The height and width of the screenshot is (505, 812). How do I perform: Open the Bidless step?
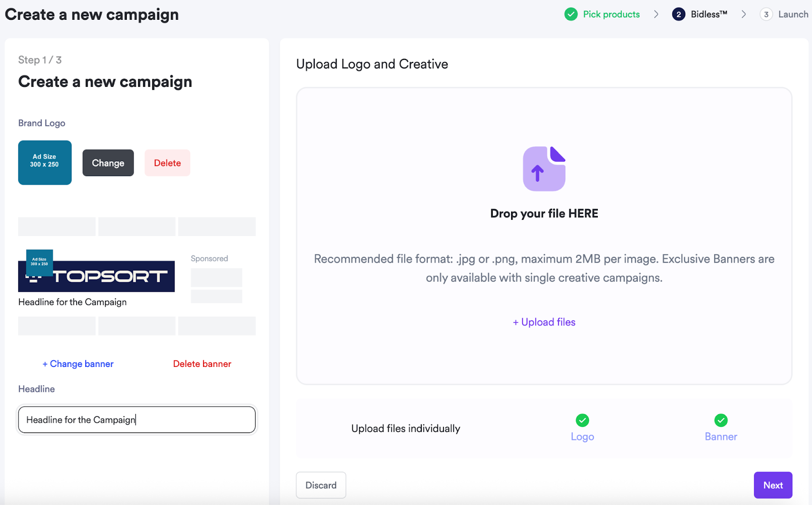(709, 14)
